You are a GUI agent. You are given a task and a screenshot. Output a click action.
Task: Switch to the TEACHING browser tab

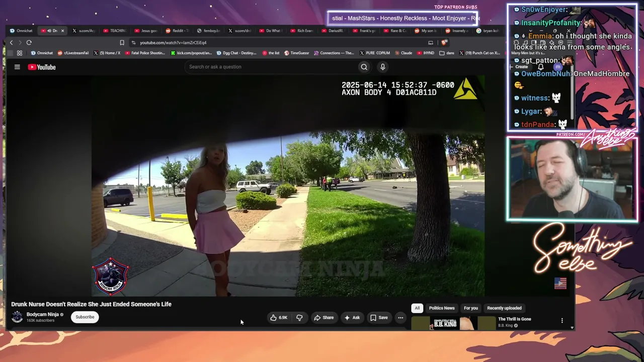click(x=115, y=31)
